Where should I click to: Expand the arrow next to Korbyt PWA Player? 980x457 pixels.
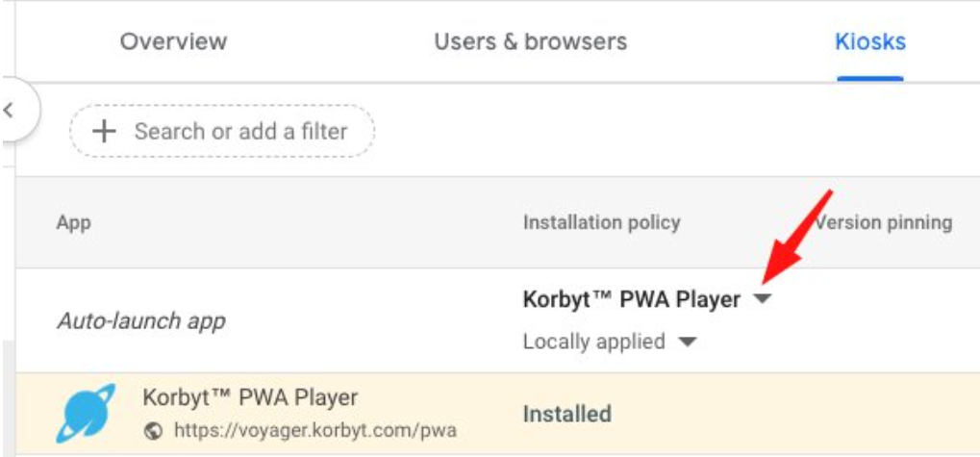click(x=762, y=300)
